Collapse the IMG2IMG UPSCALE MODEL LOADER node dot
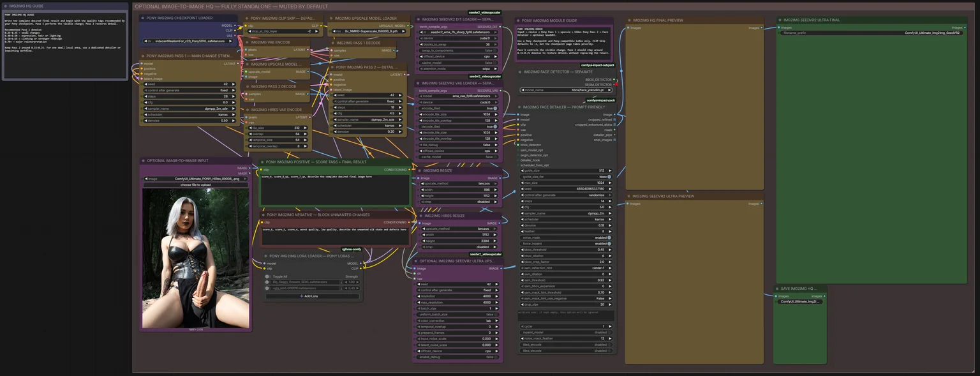 (332, 19)
